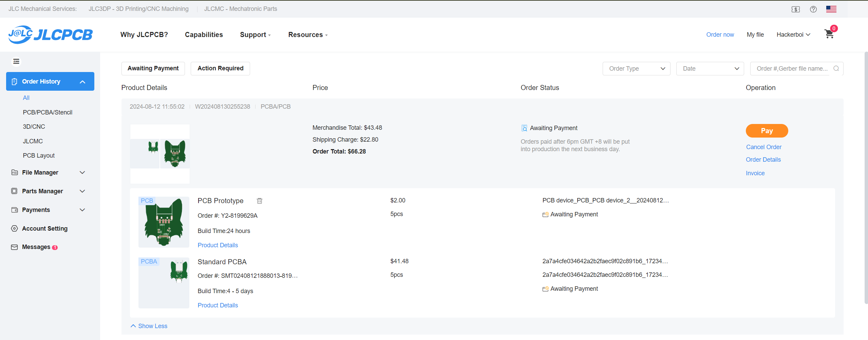Open the Order Type dropdown
This screenshot has width=868, height=340.
pyautogui.click(x=636, y=69)
